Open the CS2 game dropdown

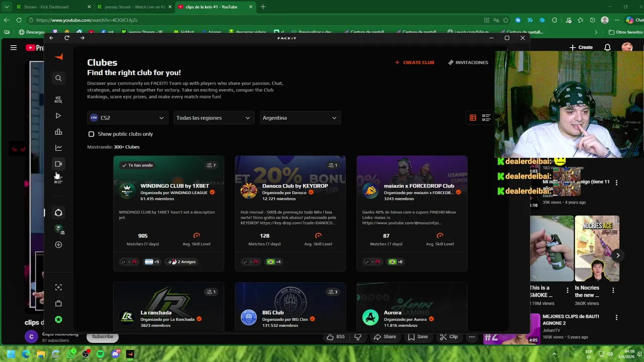(128, 118)
